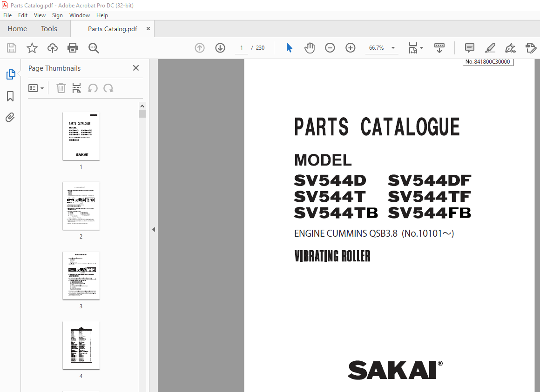Click the Save file icon
This screenshot has height=392, width=540.
pyautogui.click(x=12, y=48)
